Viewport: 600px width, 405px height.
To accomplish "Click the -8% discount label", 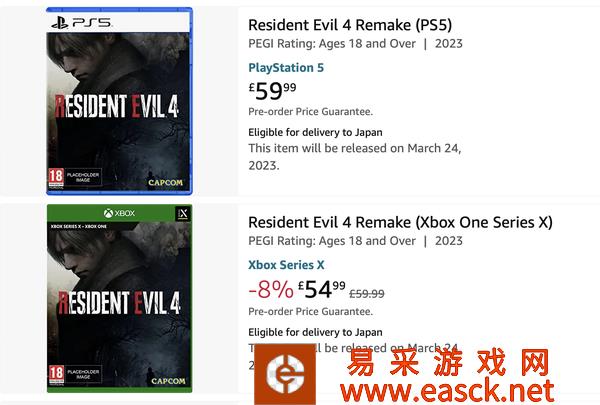I will click(269, 291).
